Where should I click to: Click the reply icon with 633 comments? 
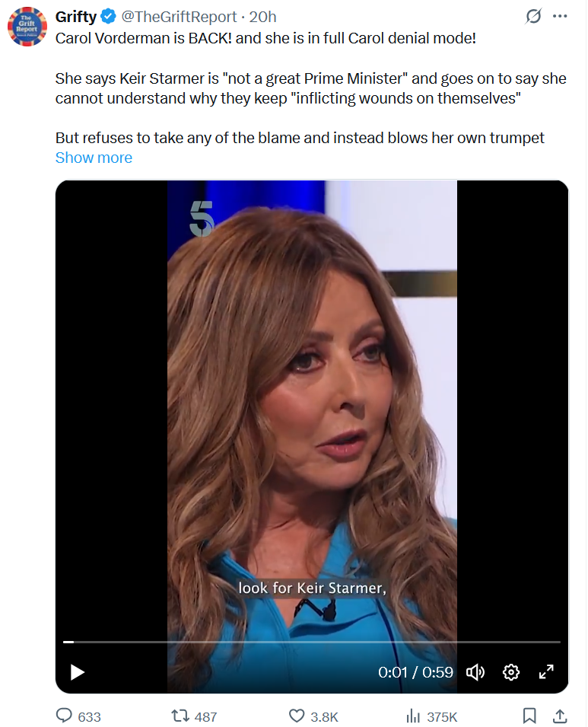pos(65,716)
